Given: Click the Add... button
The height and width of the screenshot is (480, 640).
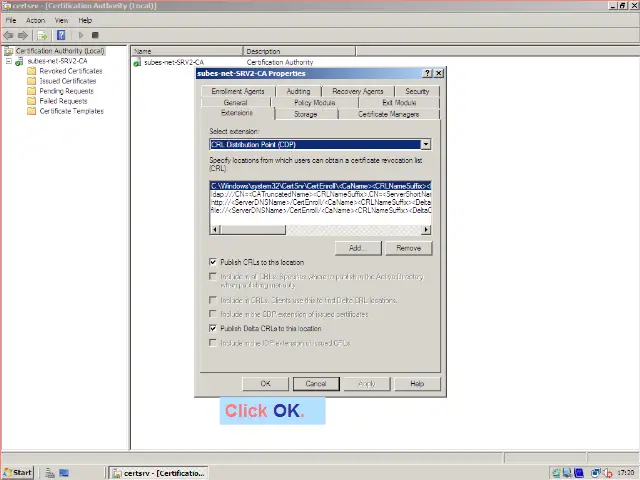Looking at the screenshot, I should 357,248.
